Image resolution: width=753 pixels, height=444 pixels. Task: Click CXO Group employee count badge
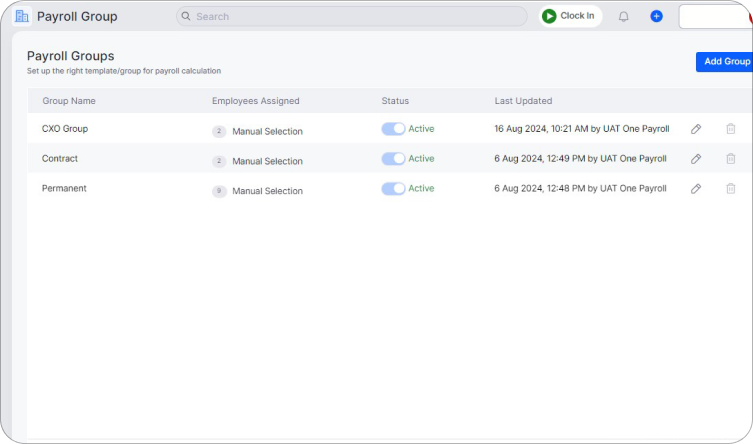pos(219,131)
